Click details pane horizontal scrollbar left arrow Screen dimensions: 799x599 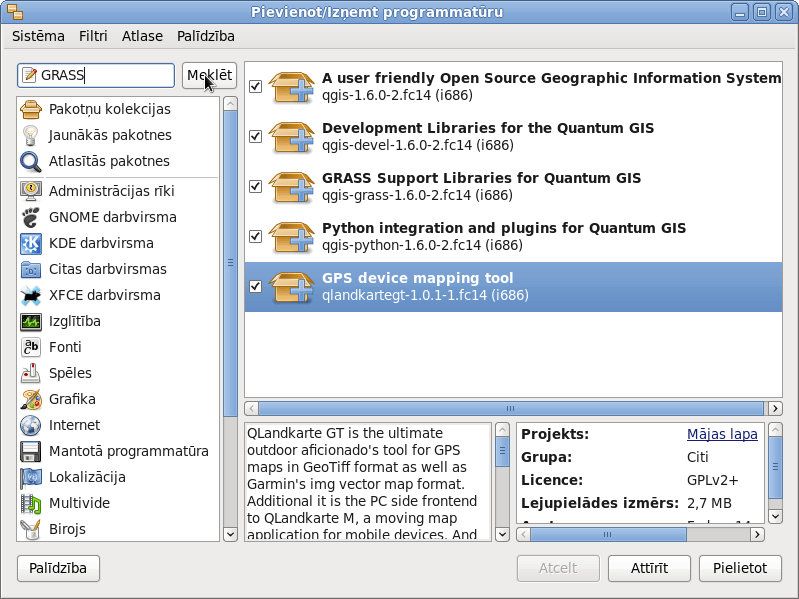pos(523,534)
